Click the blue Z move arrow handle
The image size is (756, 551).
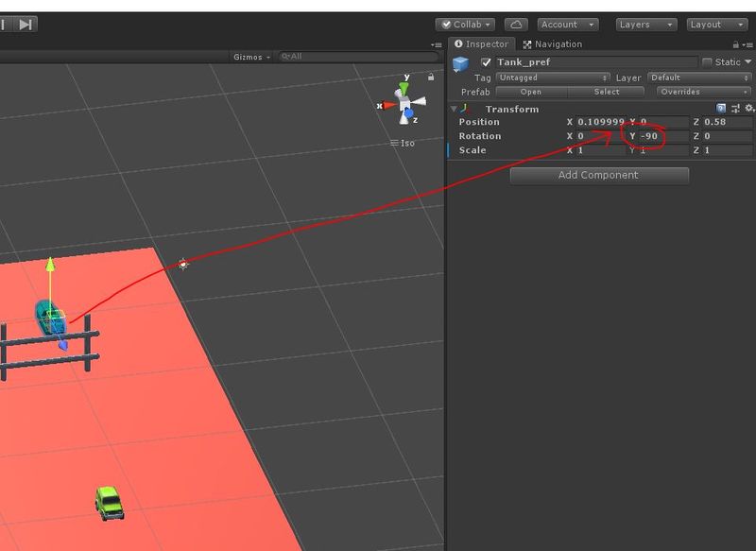pos(62,345)
